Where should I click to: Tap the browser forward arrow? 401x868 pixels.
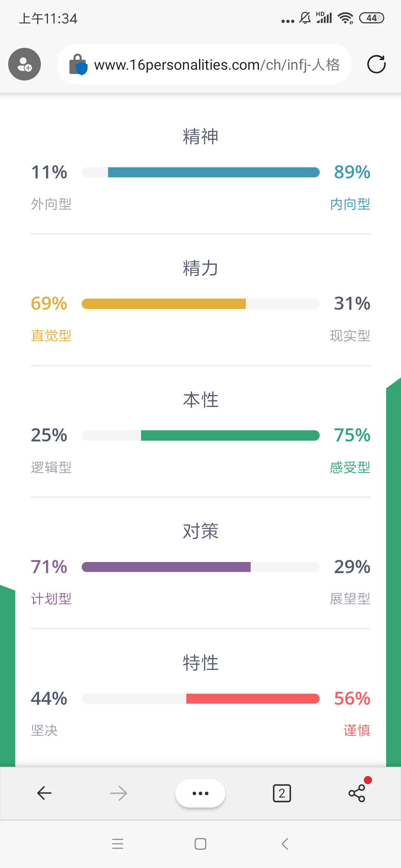[119, 793]
